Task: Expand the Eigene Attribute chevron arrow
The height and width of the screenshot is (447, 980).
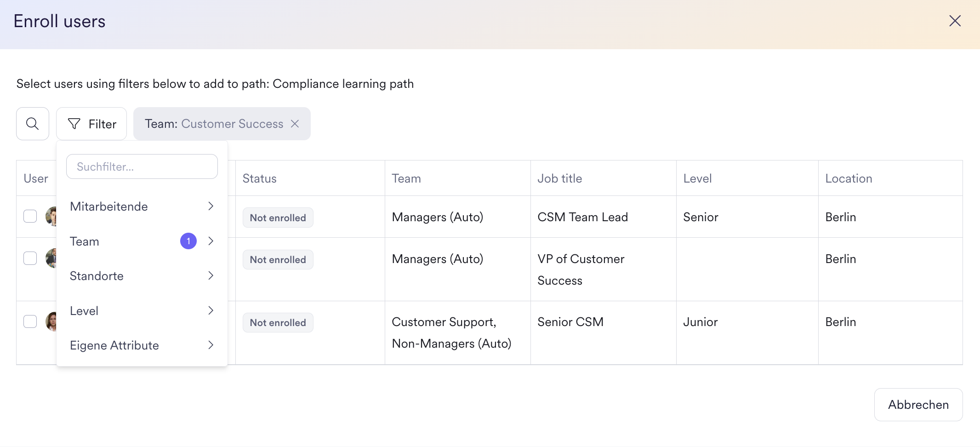Action: pos(211,345)
